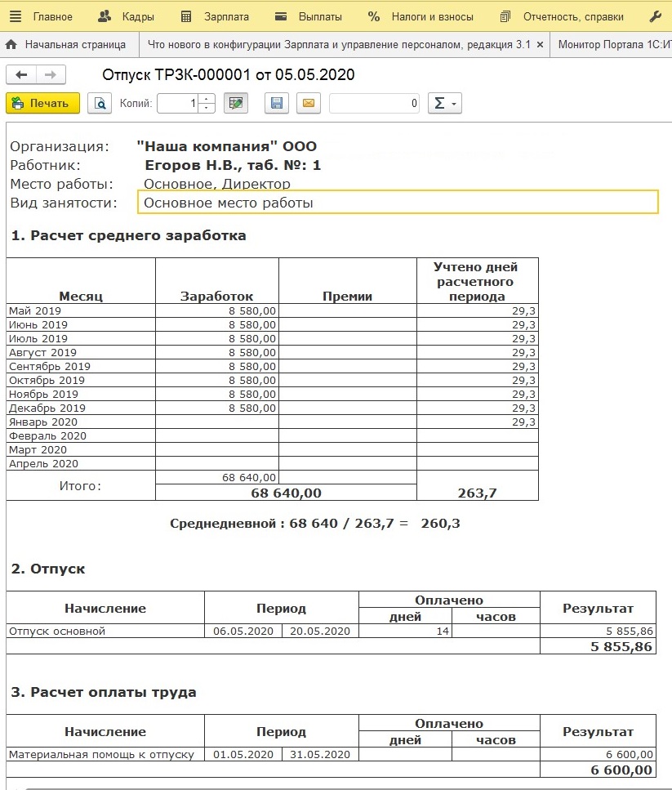Select the Январь 2020 month cell

point(81,422)
